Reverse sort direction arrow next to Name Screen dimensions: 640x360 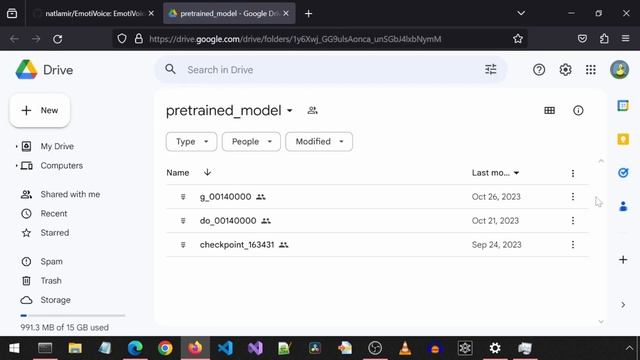pyautogui.click(x=207, y=172)
